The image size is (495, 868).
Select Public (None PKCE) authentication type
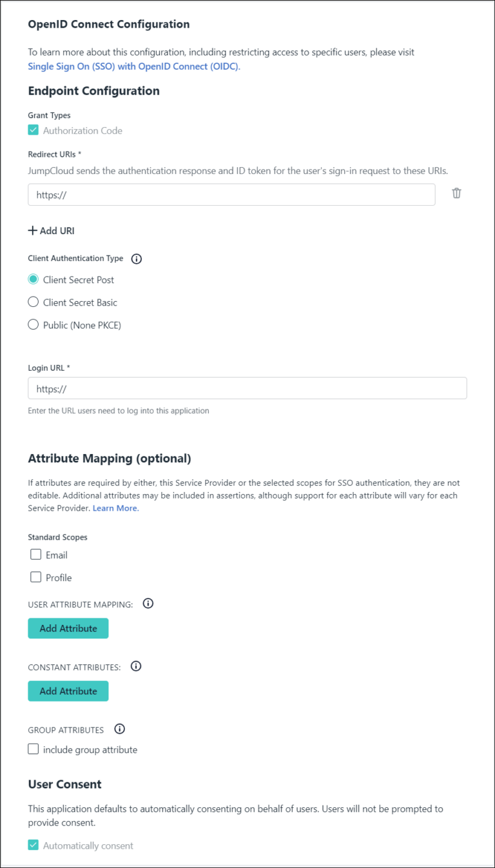33,324
